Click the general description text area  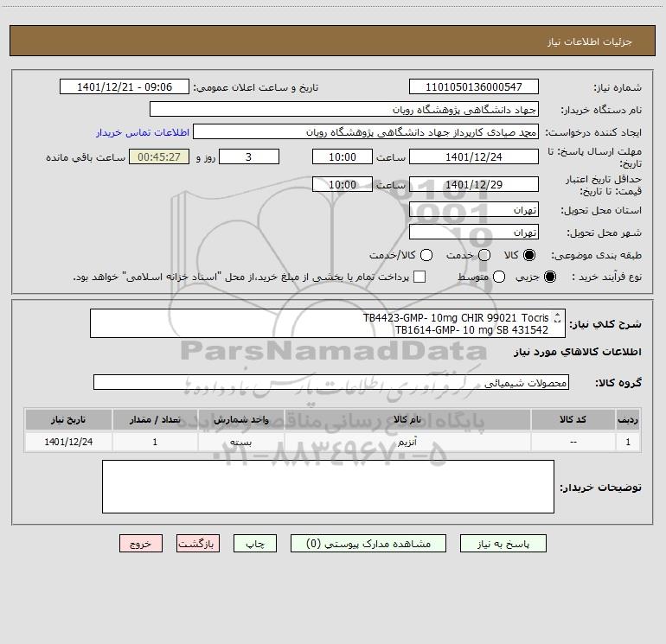(x=328, y=323)
